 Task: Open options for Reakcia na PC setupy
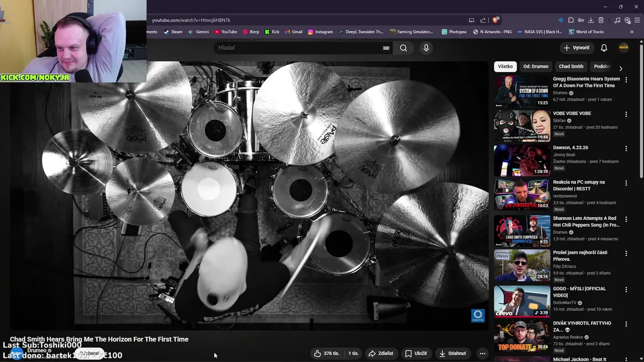626,183
